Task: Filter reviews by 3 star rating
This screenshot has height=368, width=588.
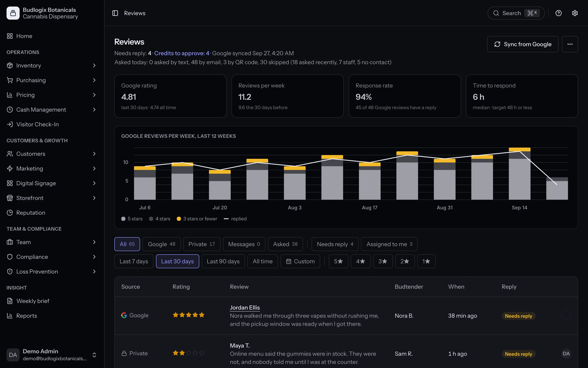Action: pyautogui.click(x=383, y=261)
